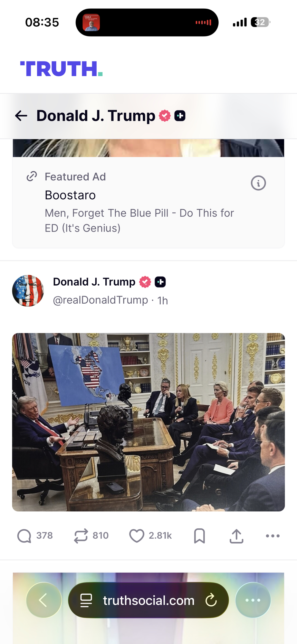This screenshot has width=297, height=644.
Task: Tap the back arrow beside Donald J. Trump
Action: click(x=21, y=116)
